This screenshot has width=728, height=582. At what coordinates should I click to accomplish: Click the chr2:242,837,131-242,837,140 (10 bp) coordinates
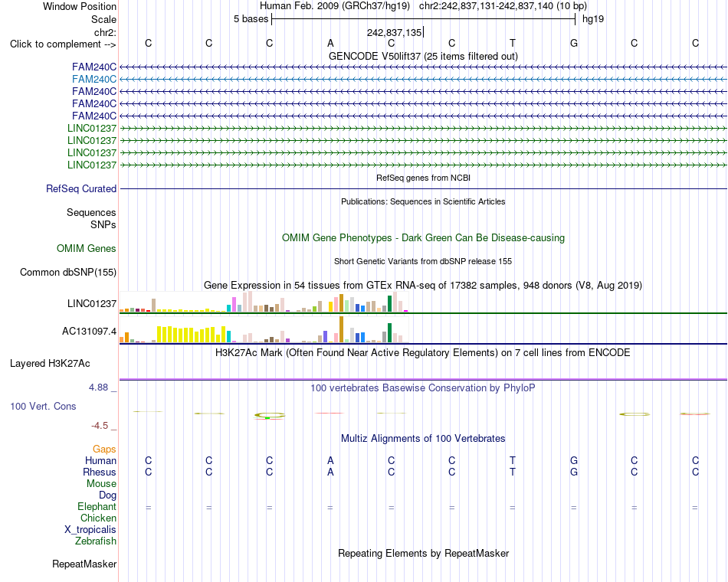pos(503,6)
